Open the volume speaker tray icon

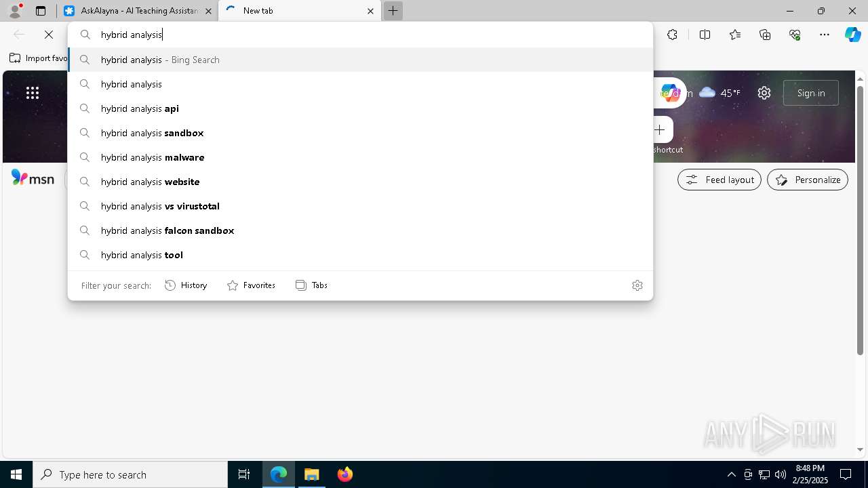[x=781, y=474]
